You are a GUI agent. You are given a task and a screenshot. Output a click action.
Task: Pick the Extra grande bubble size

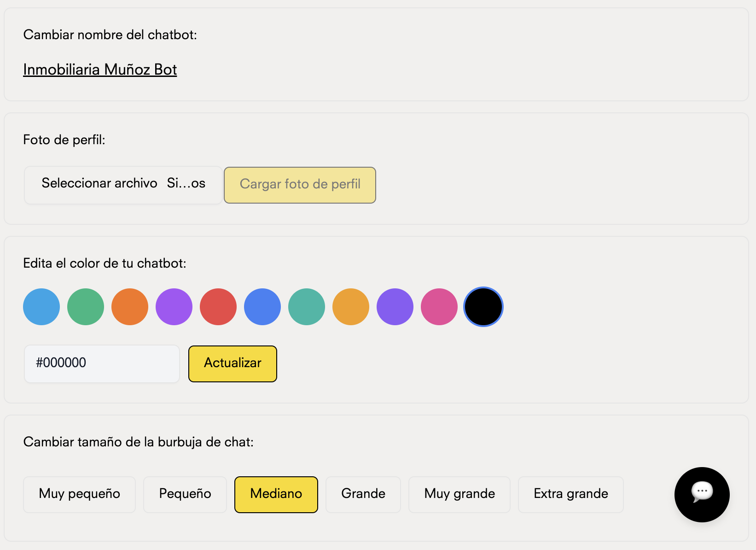coord(570,494)
